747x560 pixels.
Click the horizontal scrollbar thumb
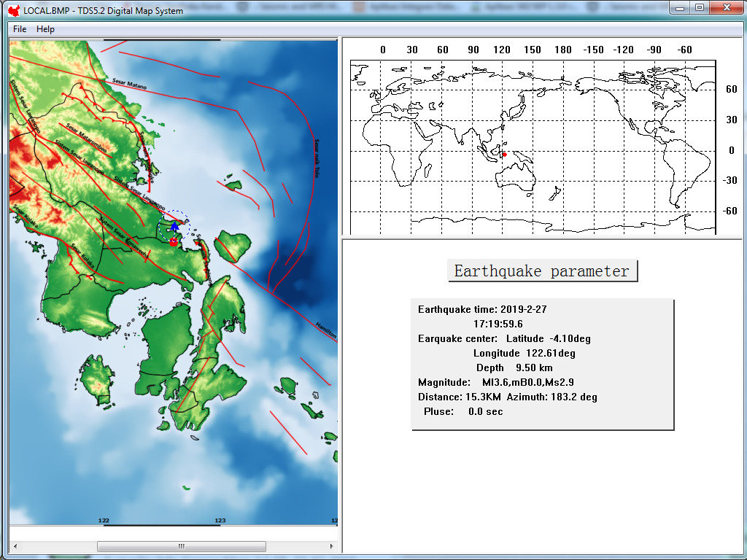coord(180,546)
